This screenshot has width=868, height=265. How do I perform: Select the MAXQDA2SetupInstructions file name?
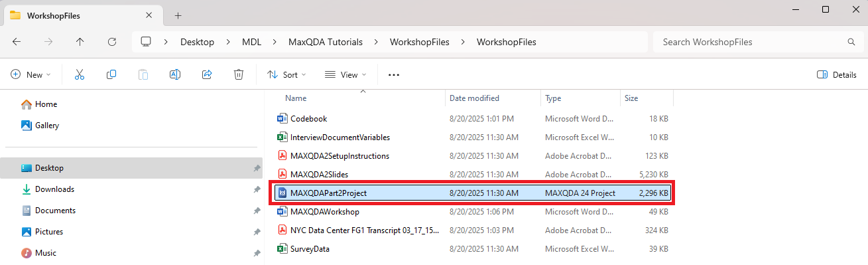click(340, 156)
